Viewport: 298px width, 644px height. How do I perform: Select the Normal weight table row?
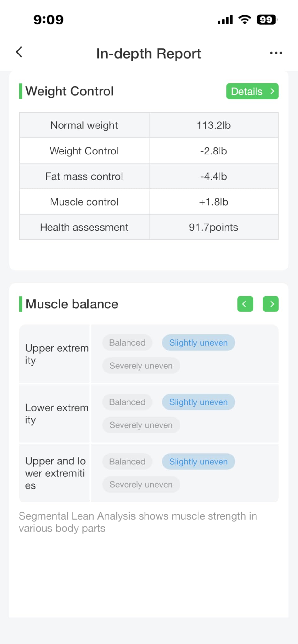pos(149,125)
